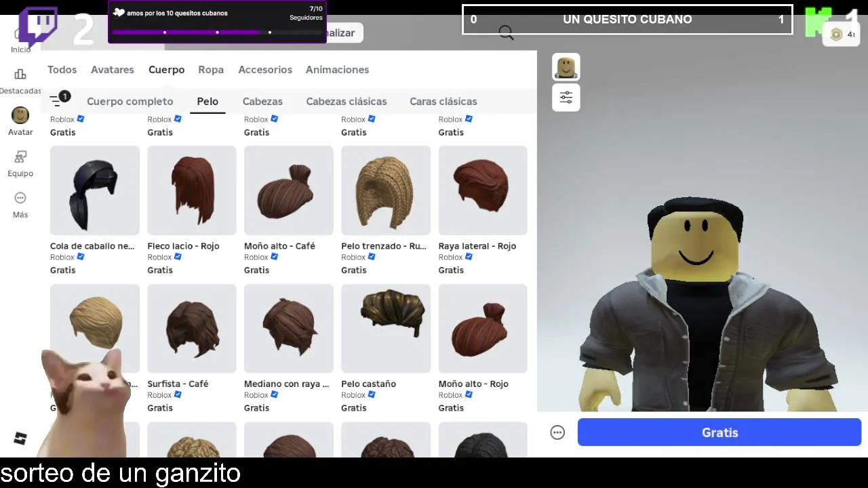Image resolution: width=868 pixels, height=488 pixels.
Task: Switch to the Ropa tab
Action: coord(211,70)
